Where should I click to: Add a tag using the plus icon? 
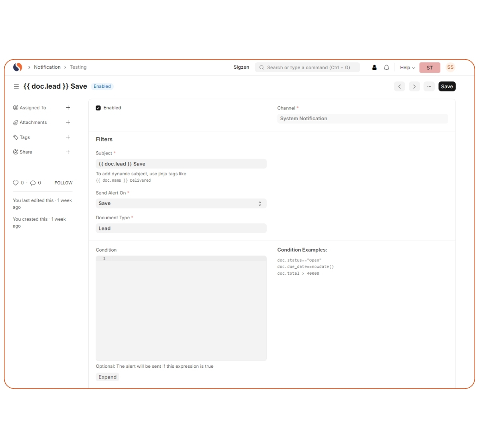(68, 137)
